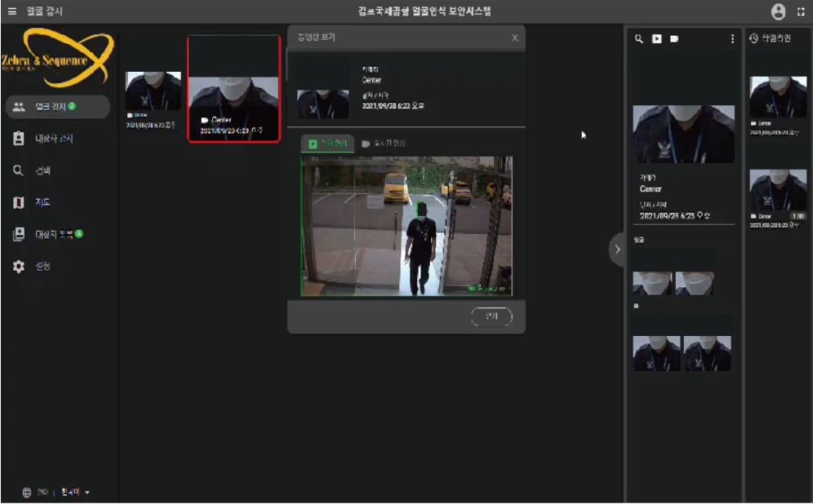The image size is (813, 504).
Task: Open timeline thumbnail with 1.00 score
Action: [x=778, y=189]
